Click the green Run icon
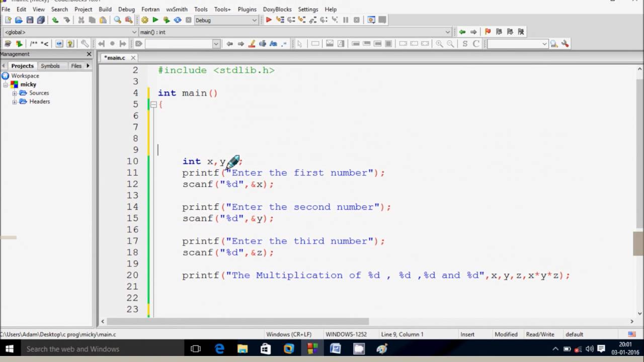The height and width of the screenshot is (362, 644). (155, 20)
